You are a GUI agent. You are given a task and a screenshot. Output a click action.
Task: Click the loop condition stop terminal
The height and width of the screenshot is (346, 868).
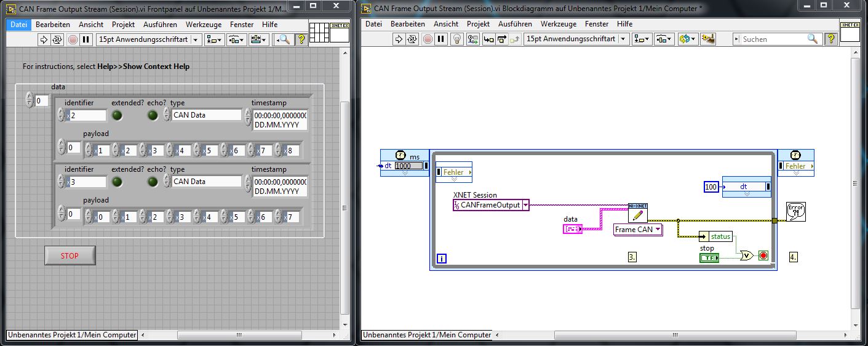point(763,255)
